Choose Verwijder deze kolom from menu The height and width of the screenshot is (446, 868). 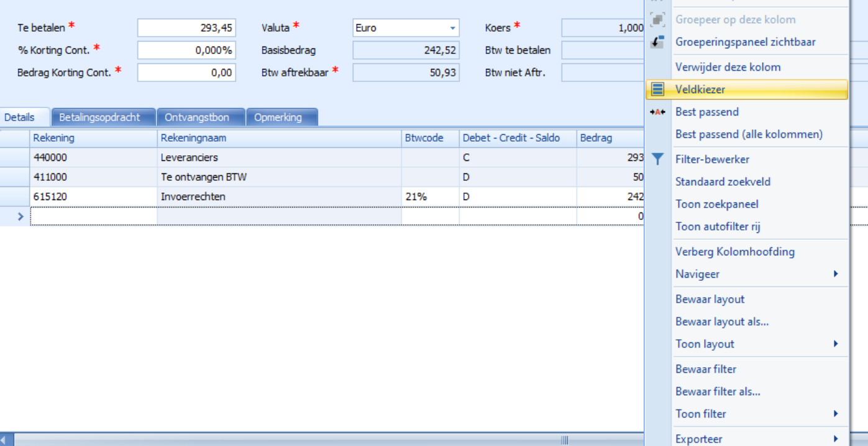[728, 67]
